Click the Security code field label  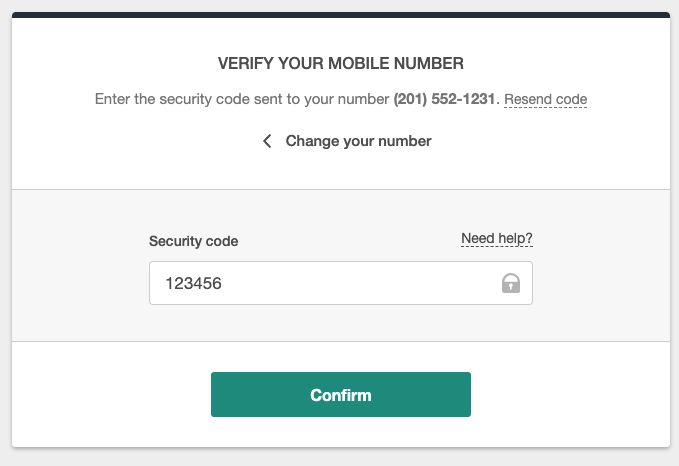click(x=194, y=241)
